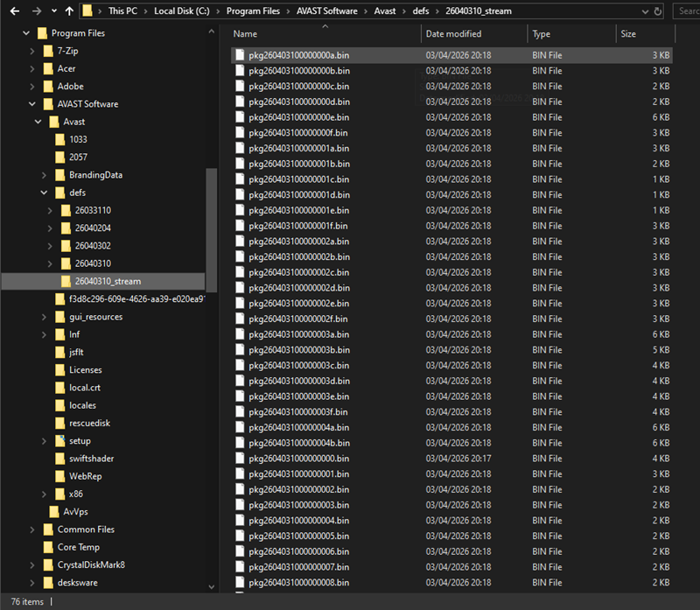Click the CrystalDiskMark8 folder icon
Viewport: 700px width, 610px height.
[48, 564]
